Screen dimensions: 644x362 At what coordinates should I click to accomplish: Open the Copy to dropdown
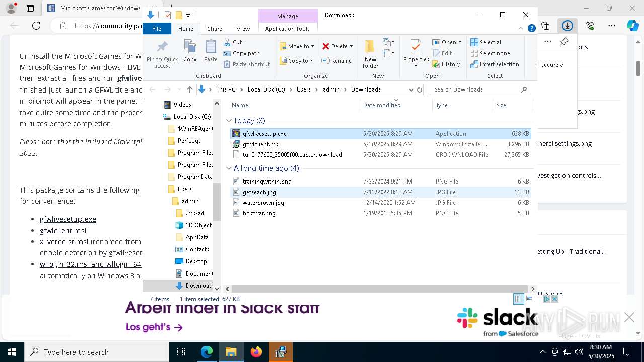(x=297, y=61)
